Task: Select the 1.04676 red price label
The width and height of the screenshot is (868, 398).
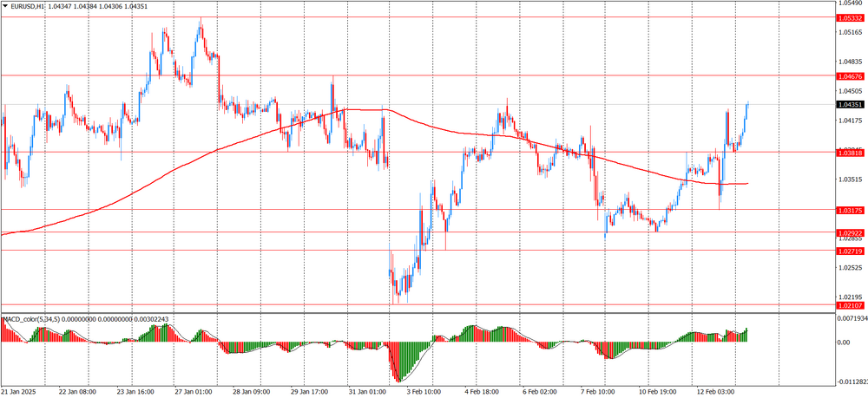Action: (x=850, y=76)
